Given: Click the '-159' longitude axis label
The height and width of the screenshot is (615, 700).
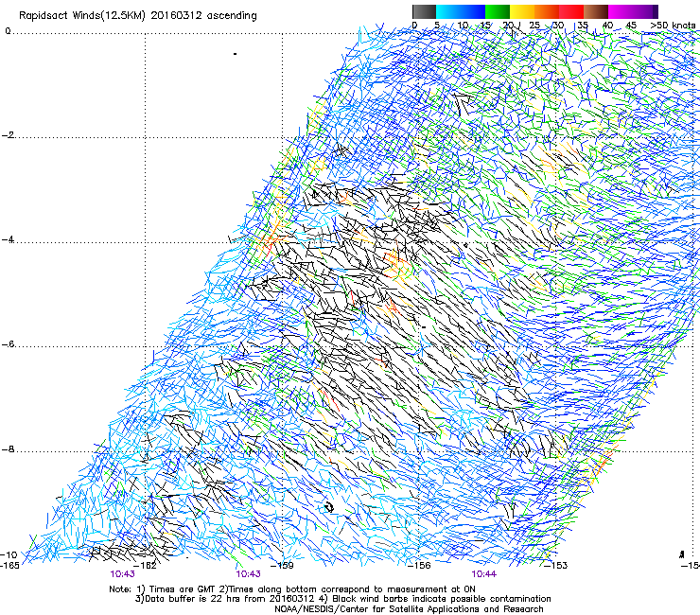Looking at the screenshot, I should click(x=284, y=566).
